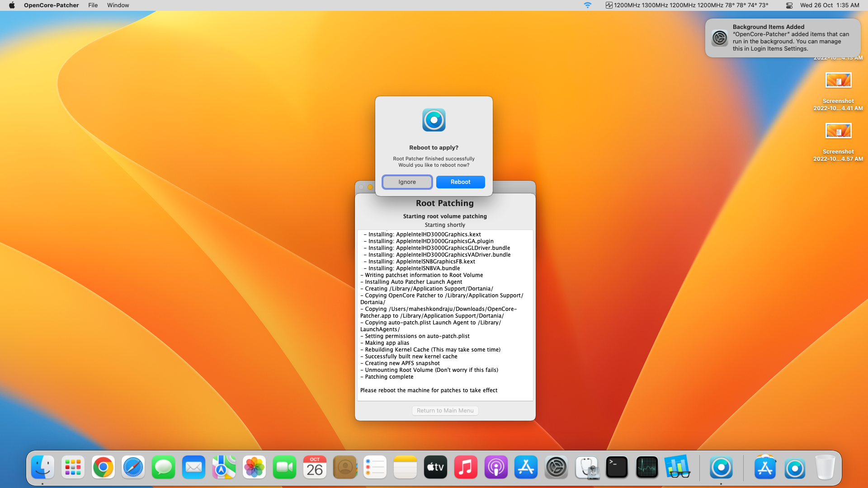Launch Google Chrome from the Dock
This screenshot has height=488, width=868.
(103, 467)
